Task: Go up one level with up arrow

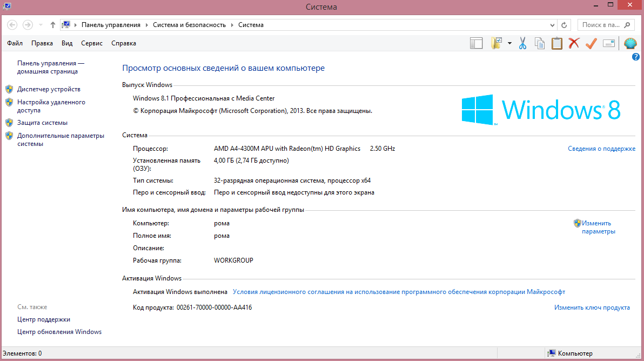Action: pyautogui.click(x=52, y=25)
